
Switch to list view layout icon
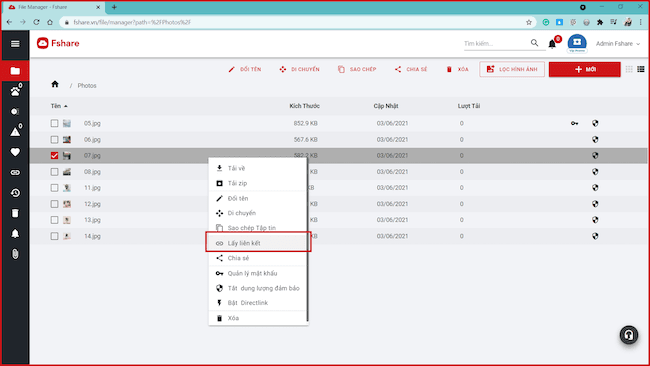[x=641, y=69]
